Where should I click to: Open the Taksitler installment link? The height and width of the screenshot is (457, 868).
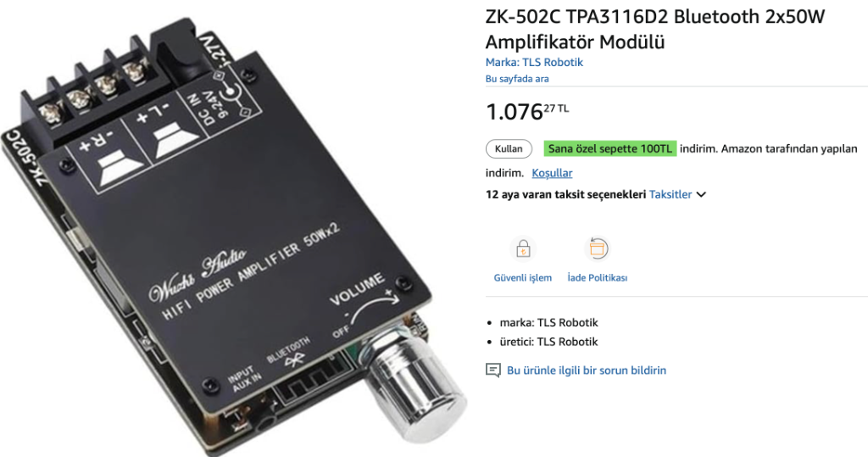pyautogui.click(x=670, y=194)
